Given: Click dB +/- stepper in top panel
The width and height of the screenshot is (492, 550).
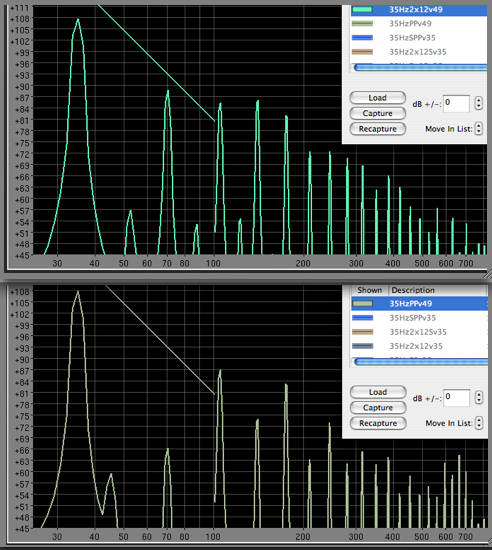Looking at the screenshot, I should pyautogui.click(x=479, y=103).
